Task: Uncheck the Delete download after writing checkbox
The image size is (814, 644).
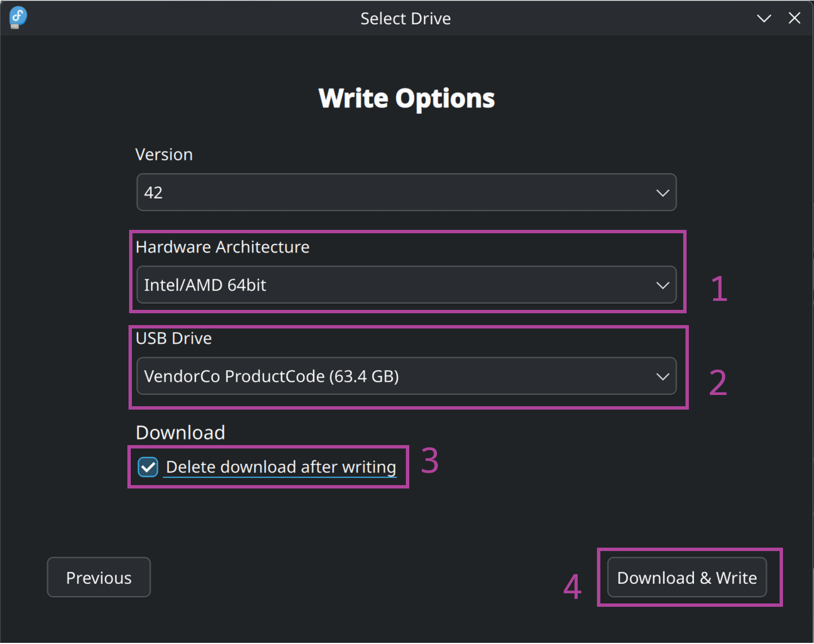Action: pyautogui.click(x=148, y=467)
